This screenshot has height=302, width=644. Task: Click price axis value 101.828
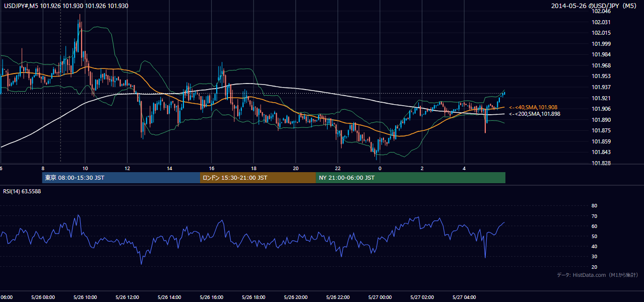(601, 164)
